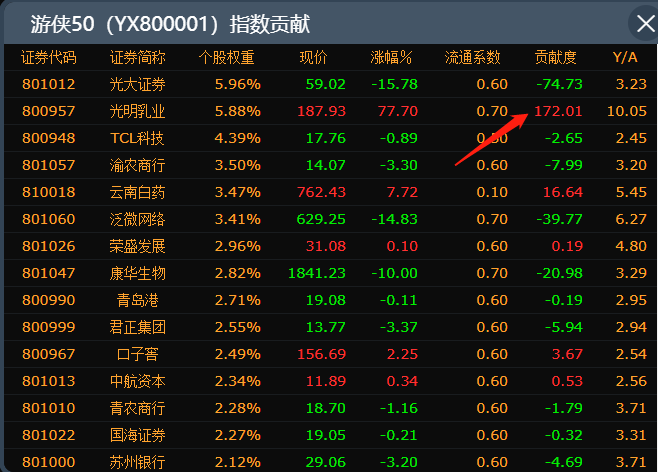Select the 光大证券 row name

tap(138, 84)
